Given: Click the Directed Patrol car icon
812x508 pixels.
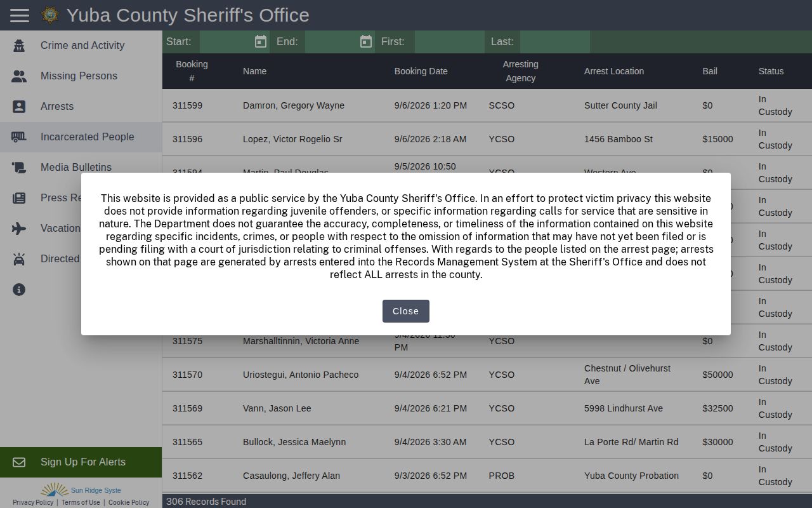Looking at the screenshot, I should tap(19, 259).
